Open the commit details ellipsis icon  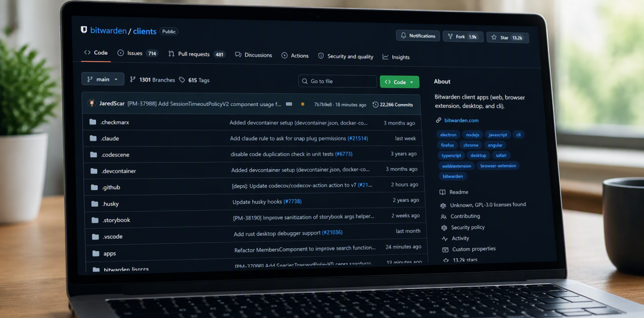[x=289, y=104]
